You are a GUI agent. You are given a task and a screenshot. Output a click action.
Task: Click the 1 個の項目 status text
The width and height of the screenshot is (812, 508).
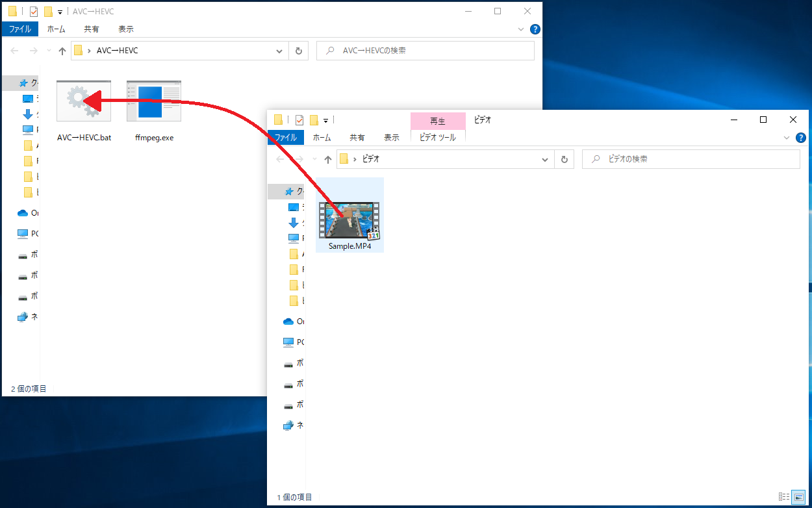click(294, 497)
